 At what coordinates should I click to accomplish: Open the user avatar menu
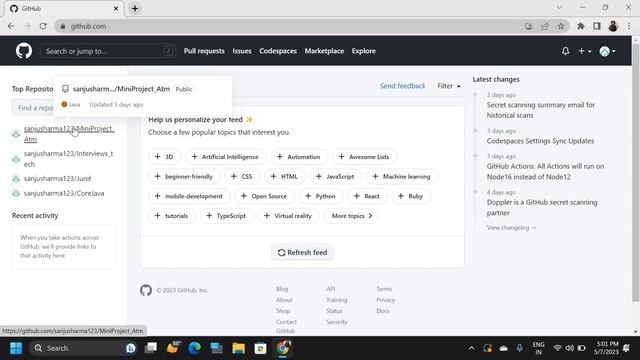click(x=607, y=51)
